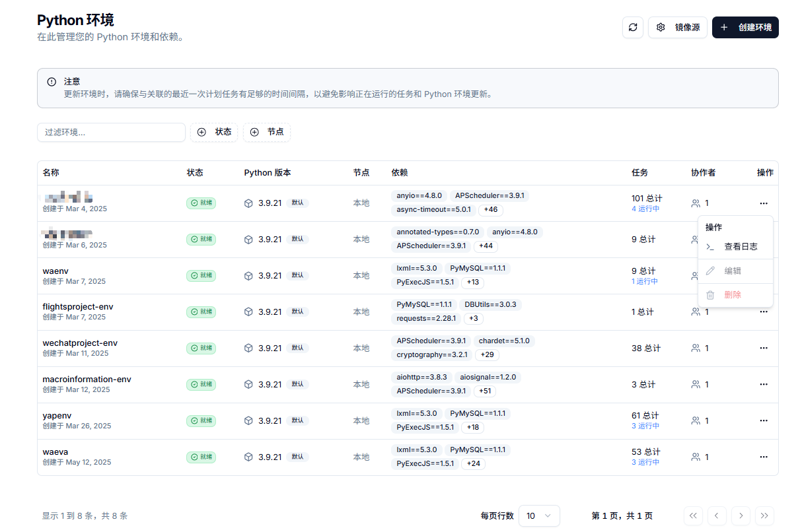The image size is (800, 532).
Task: Click the 过滤环境 filter input field
Action: point(111,132)
